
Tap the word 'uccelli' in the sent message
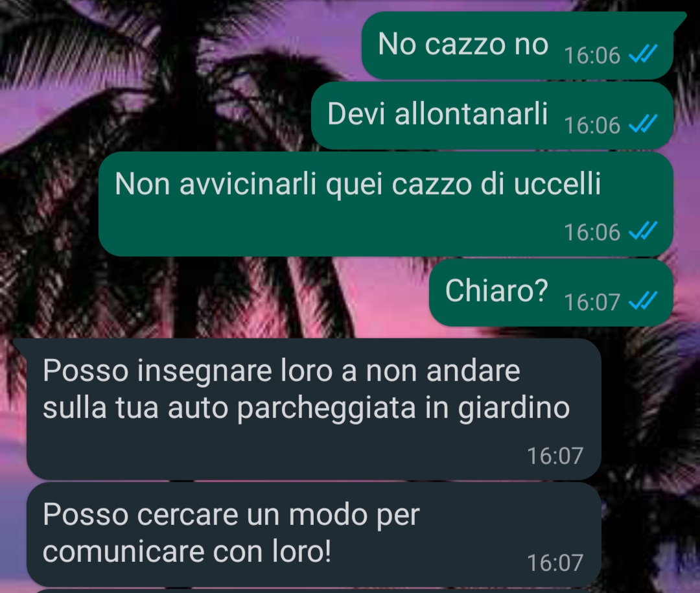click(x=557, y=183)
